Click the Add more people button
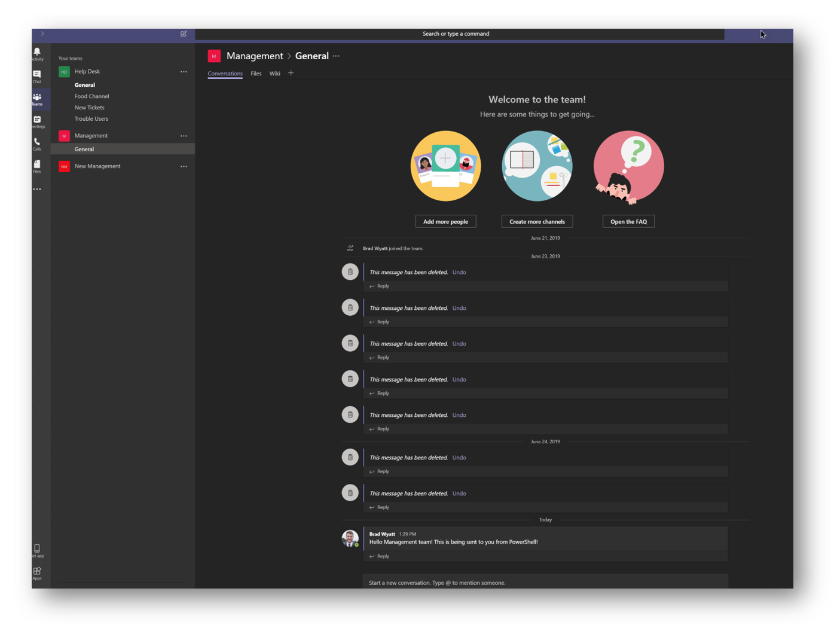The image size is (840, 631). tap(445, 221)
